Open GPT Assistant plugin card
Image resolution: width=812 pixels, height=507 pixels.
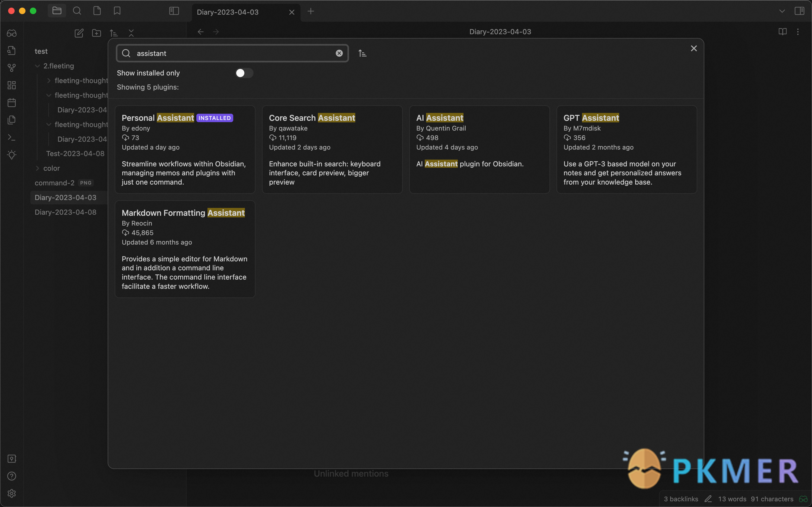pyautogui.click(x=626, y=150)
